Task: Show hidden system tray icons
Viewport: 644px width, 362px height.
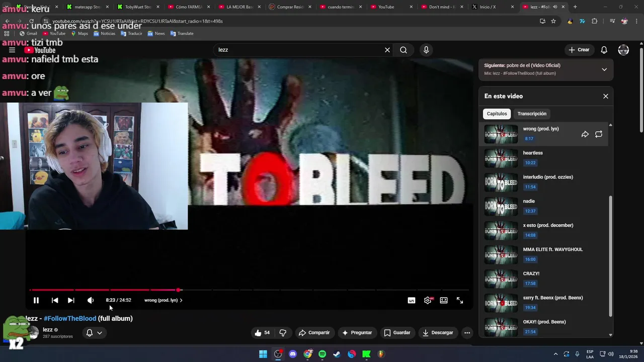Action: pos(555,354)
